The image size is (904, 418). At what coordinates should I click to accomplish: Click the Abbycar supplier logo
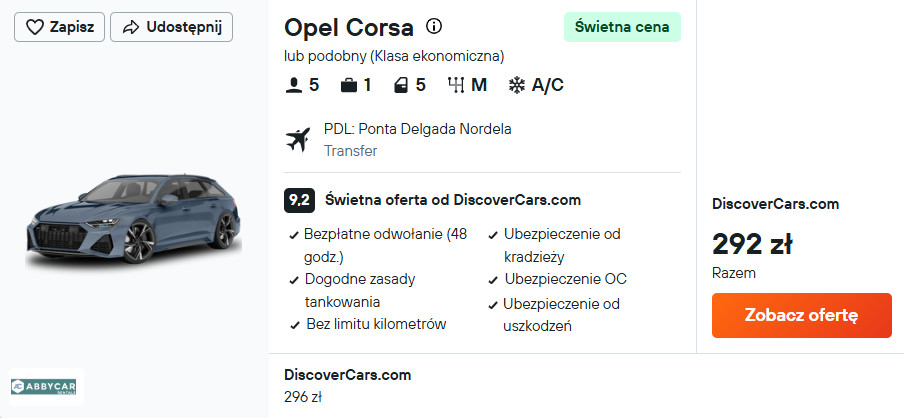click(x=46, y=386)
